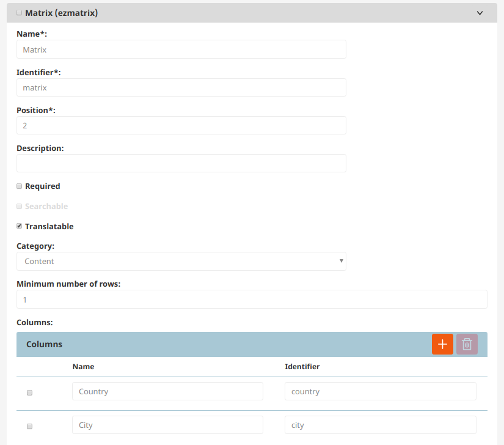Screen dimensions: 504x445
Task: Click the Name column header in the table
Action: 83,366
